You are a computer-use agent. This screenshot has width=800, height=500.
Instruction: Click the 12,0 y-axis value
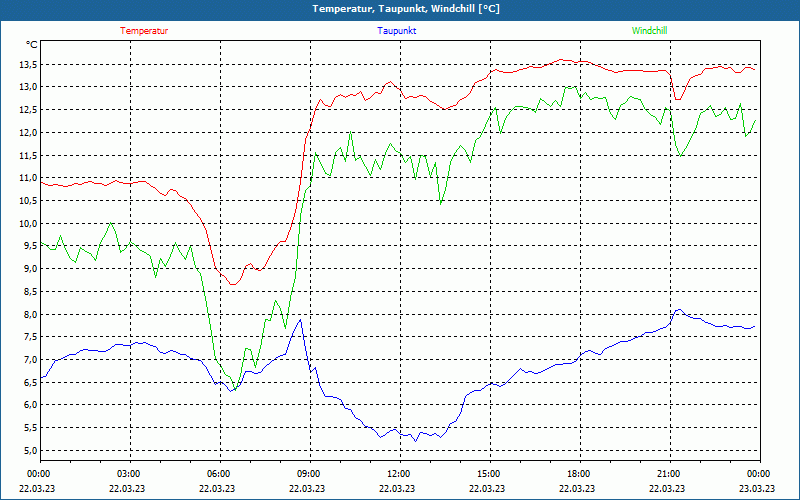tap(29, 133)
